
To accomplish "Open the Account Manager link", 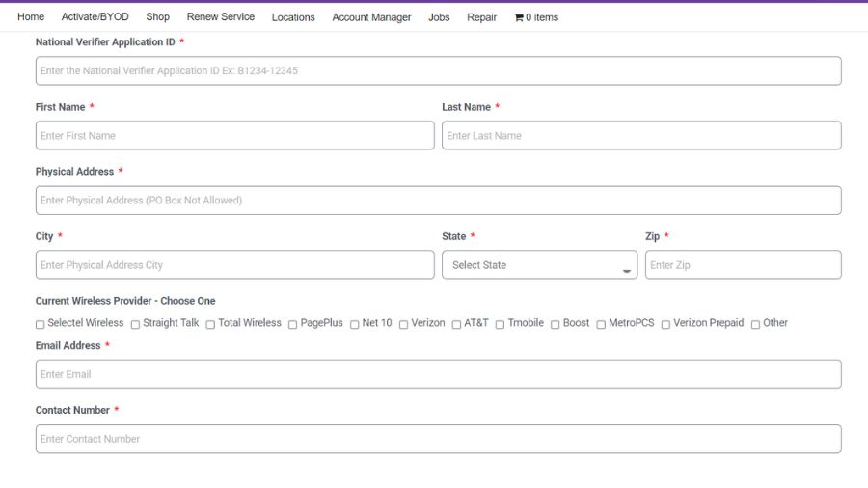I will point(371,17).
